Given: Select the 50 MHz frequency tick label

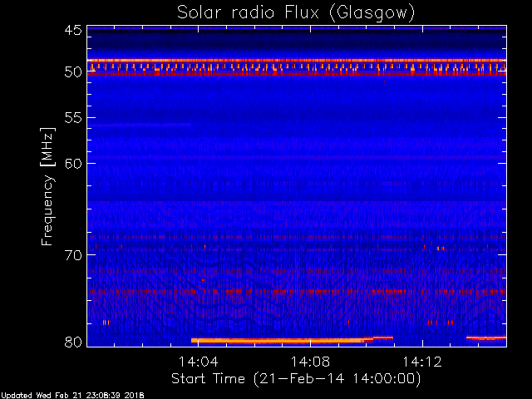Looking at the screenshot, I should (72, 72).
